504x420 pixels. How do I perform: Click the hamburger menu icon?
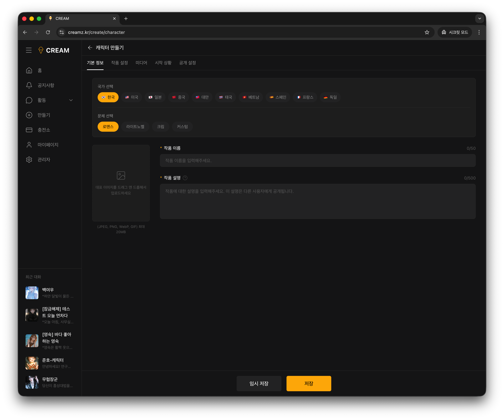(29, 50)
